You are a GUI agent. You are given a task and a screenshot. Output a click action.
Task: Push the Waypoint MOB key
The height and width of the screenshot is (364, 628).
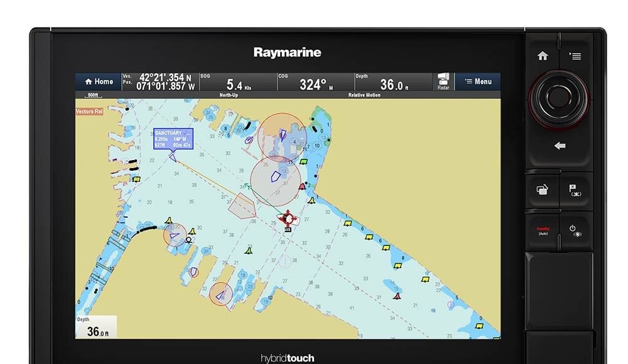pyautogui.click(x=575, y=190)
